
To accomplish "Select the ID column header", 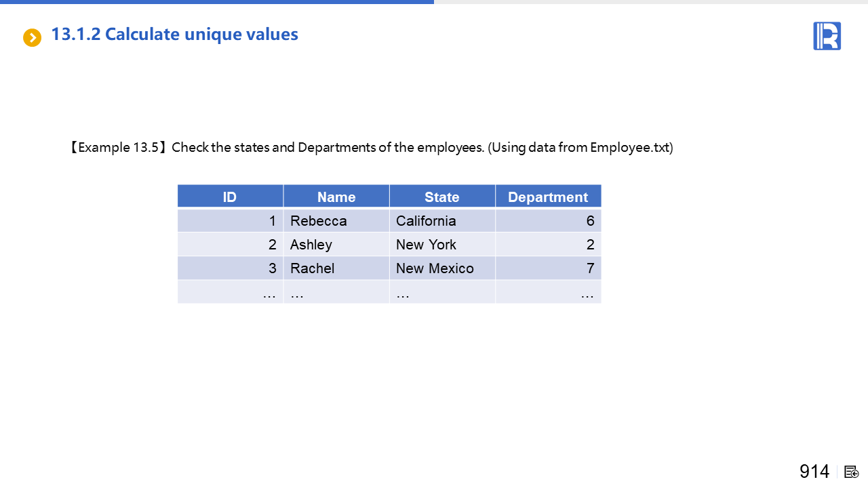I will (x=230, y=197).
